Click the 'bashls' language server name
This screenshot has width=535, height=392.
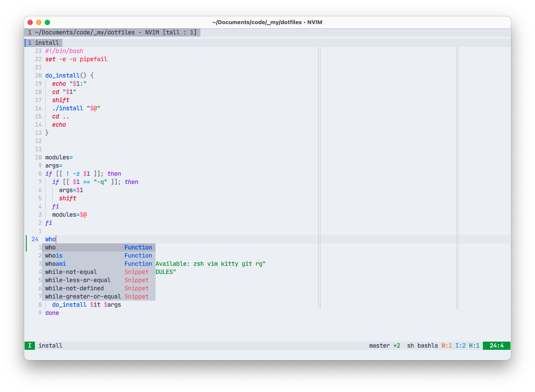point(428,345)
